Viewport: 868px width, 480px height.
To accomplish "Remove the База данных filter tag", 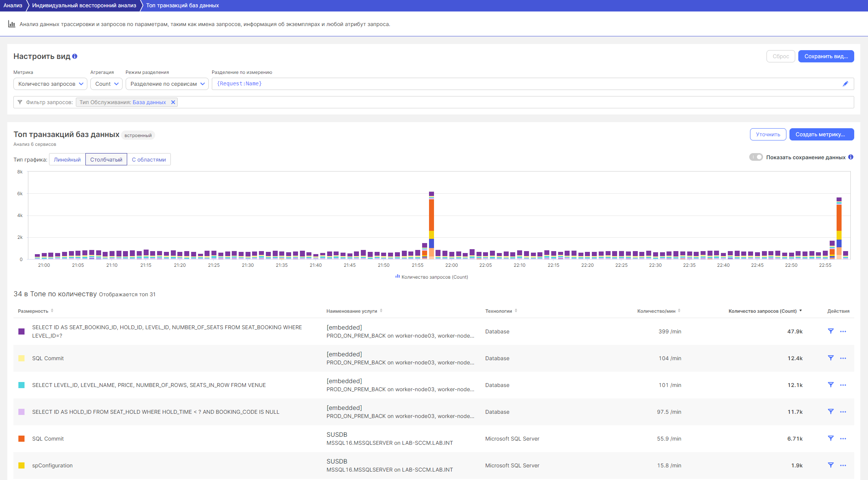I will point(173,102).
